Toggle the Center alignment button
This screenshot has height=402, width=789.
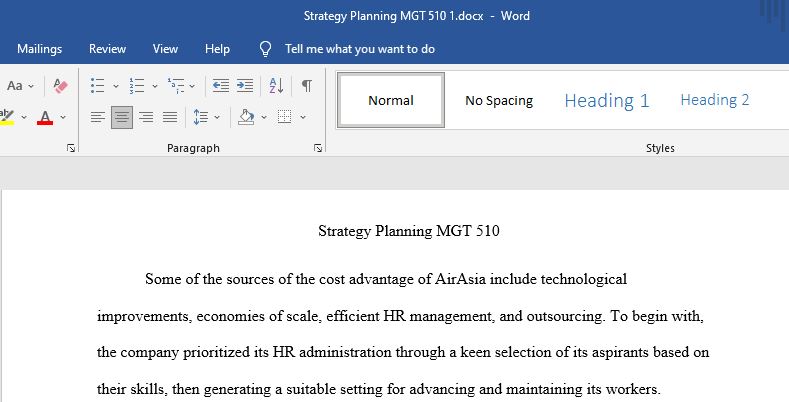(122, 117)
